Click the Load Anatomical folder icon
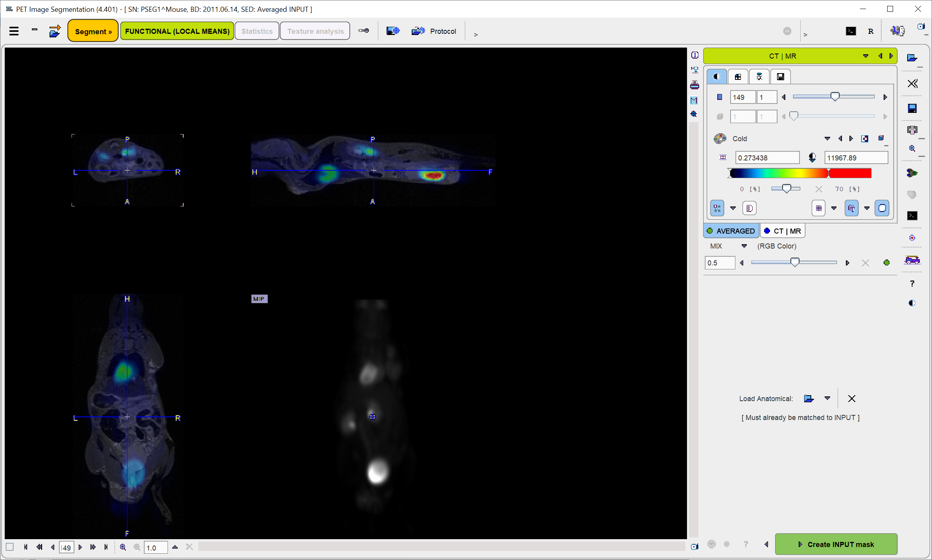This screenshot has width=932, height=560. [809, 398]
